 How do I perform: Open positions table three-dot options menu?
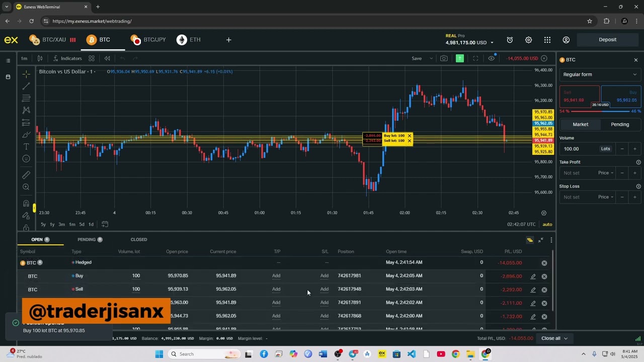551,240
